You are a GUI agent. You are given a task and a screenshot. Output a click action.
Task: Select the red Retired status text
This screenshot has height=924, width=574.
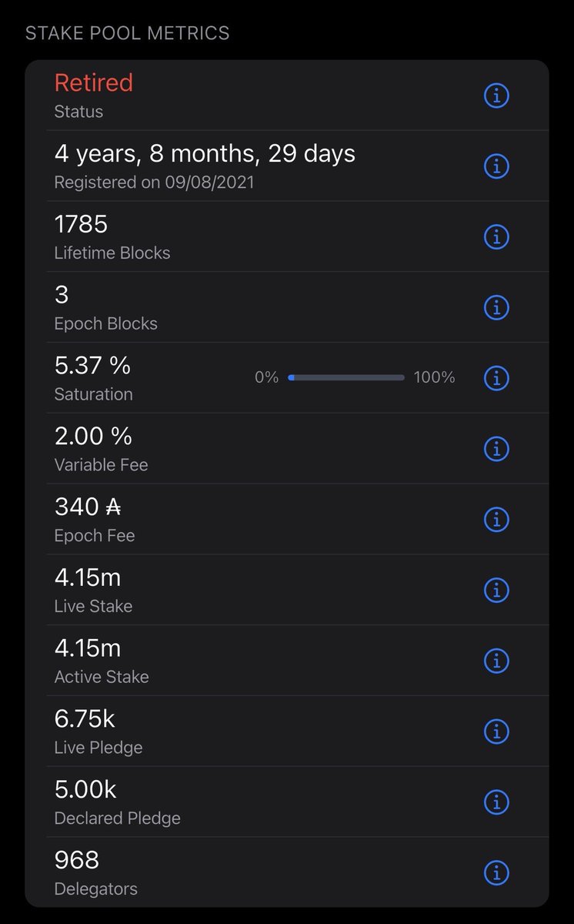click(93, 82)
